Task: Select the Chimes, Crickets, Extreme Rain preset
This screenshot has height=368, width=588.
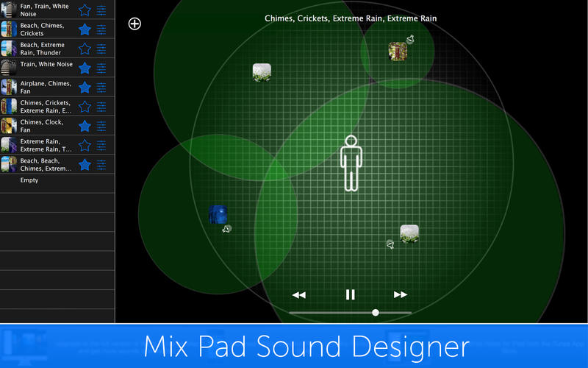Action: 46,107
